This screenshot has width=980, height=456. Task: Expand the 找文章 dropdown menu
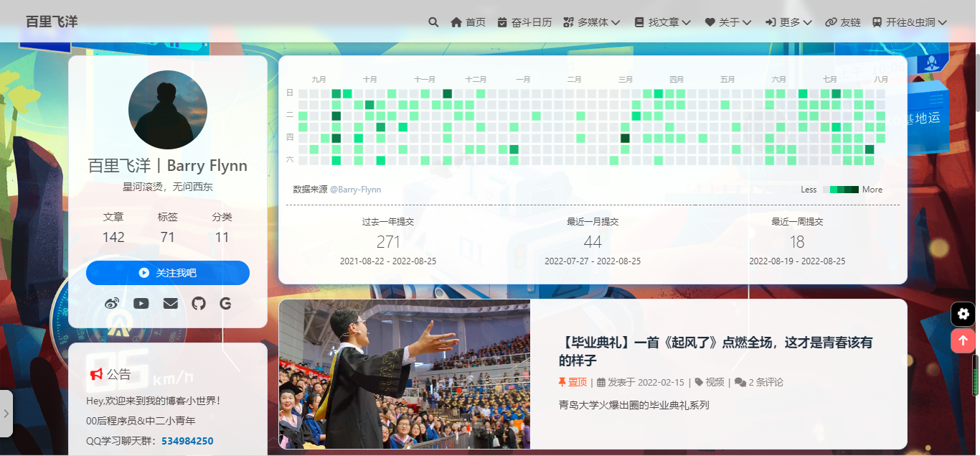[663, 22]
